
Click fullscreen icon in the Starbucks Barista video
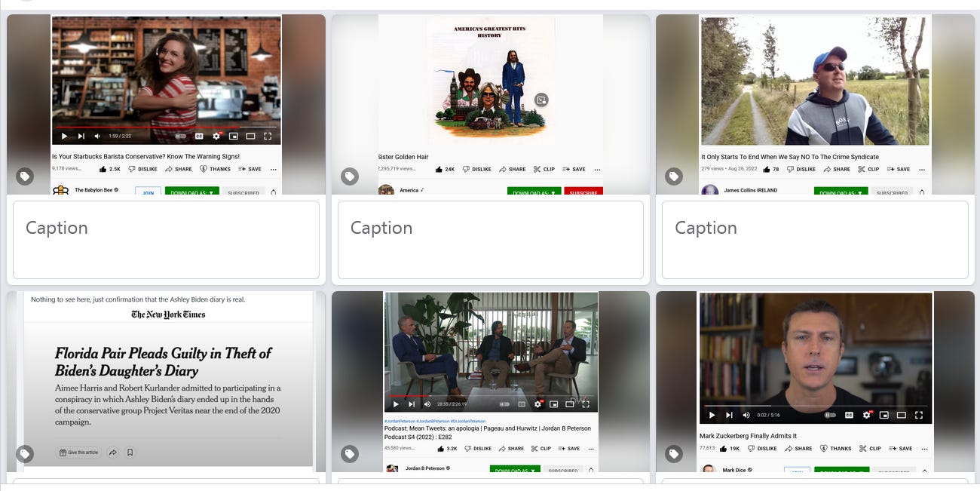pyautogui.click(x=268, y=137)
